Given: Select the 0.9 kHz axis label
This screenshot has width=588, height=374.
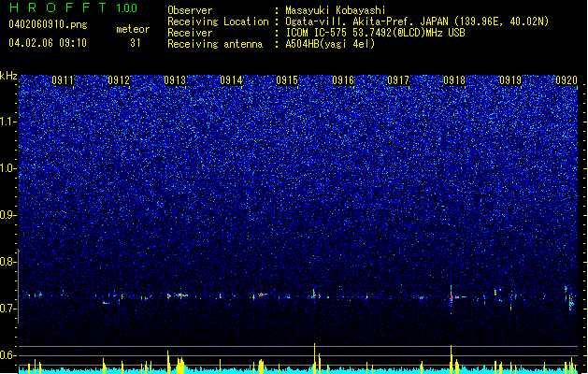Looking at the screenshot, I should (8, 215).
